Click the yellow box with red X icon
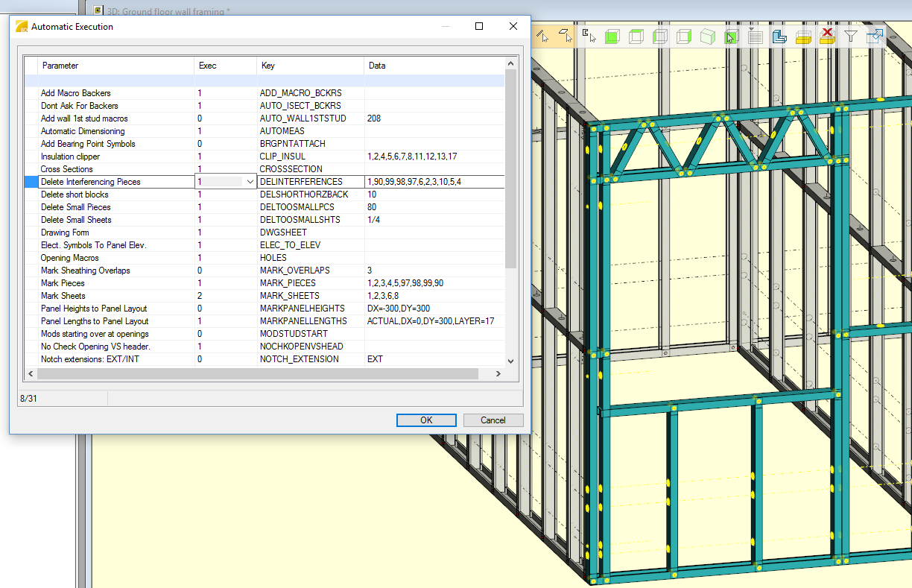The width and height of the screenshot is (912, 588). click(x=826, y=37)
